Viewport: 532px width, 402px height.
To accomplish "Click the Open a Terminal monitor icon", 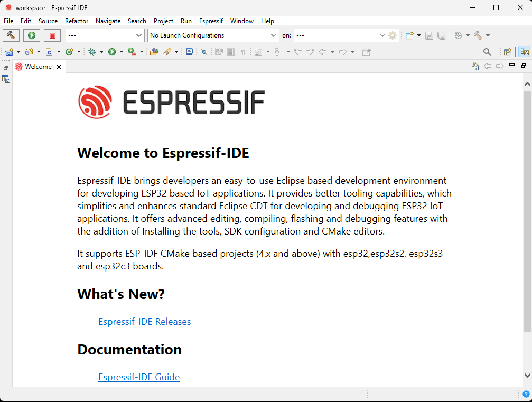I will point(190,52).
